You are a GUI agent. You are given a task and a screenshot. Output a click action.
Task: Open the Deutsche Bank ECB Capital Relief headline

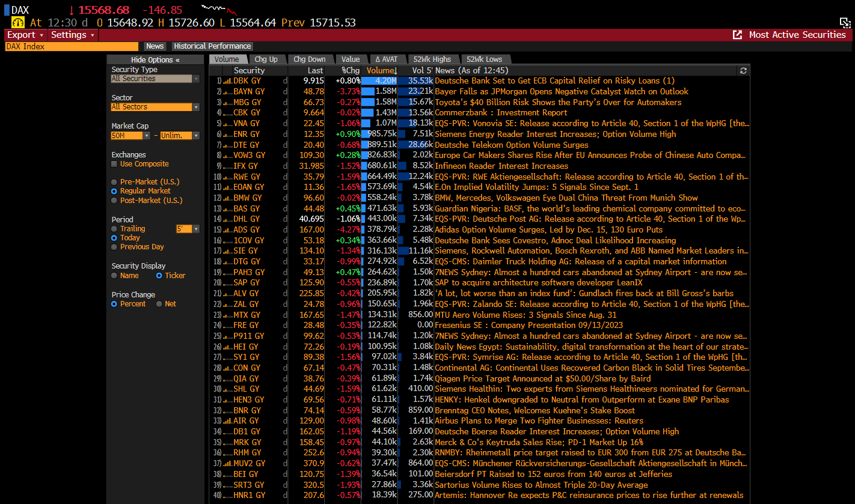pos(554,80)
